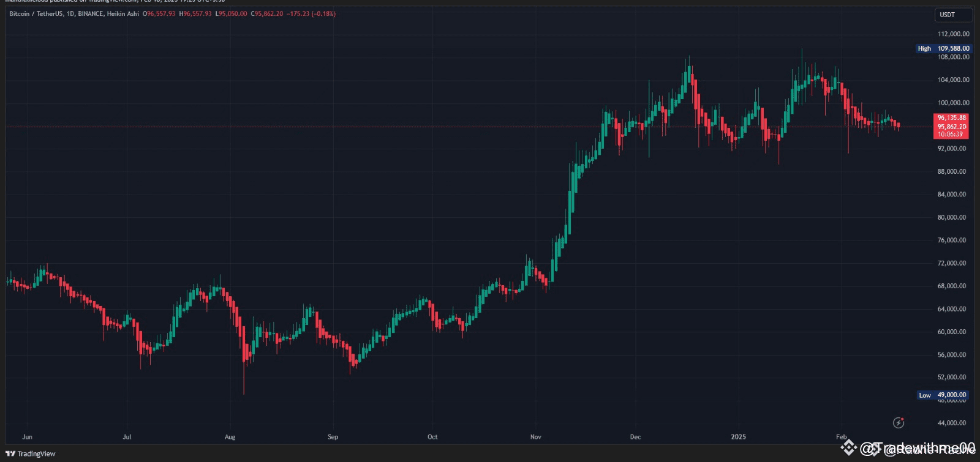The image size is (980, 462).
Task: Click the Feb label on the time axis
Action: point(842,437)
